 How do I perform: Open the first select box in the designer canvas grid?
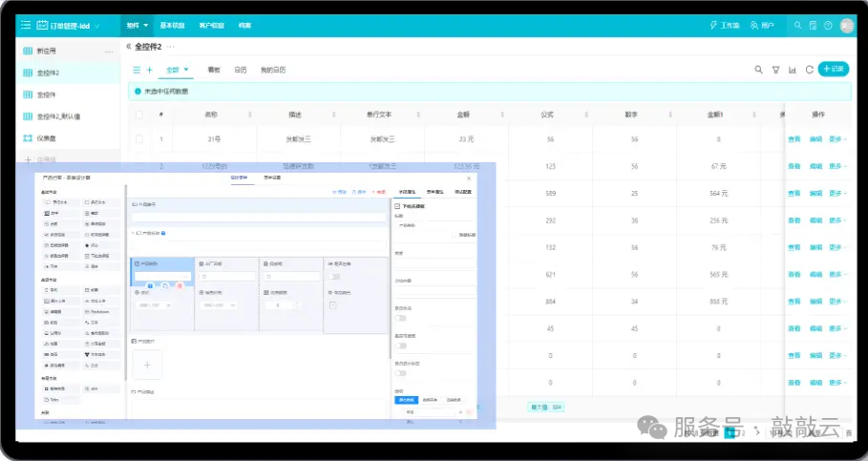pyautogui.click(x=154, y=304)
